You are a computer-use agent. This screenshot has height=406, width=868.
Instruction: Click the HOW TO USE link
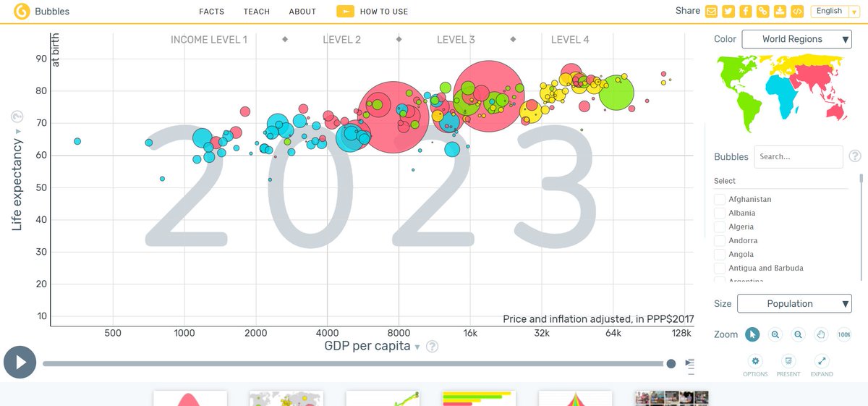[x=384, y=12]
